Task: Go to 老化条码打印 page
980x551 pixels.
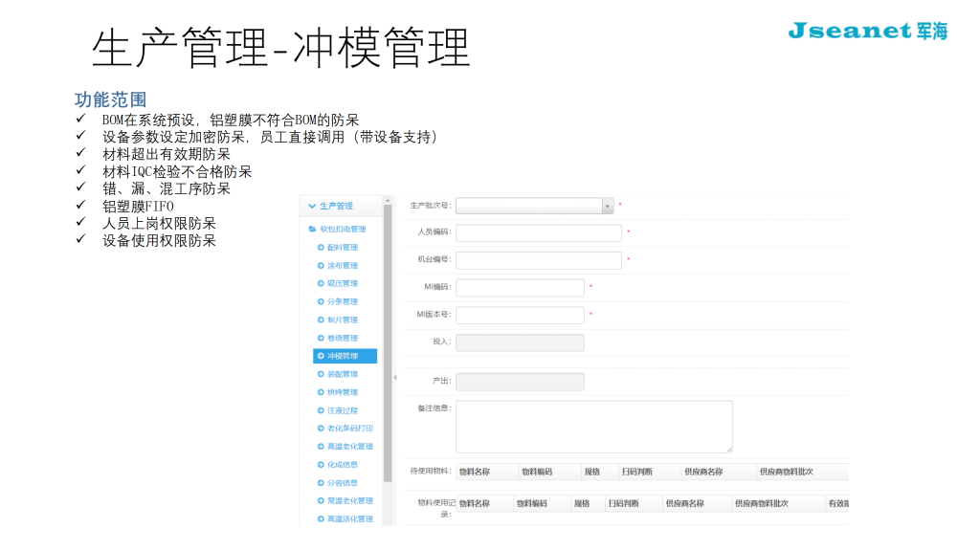Action: pyautogui.click(x=349, y=429)
